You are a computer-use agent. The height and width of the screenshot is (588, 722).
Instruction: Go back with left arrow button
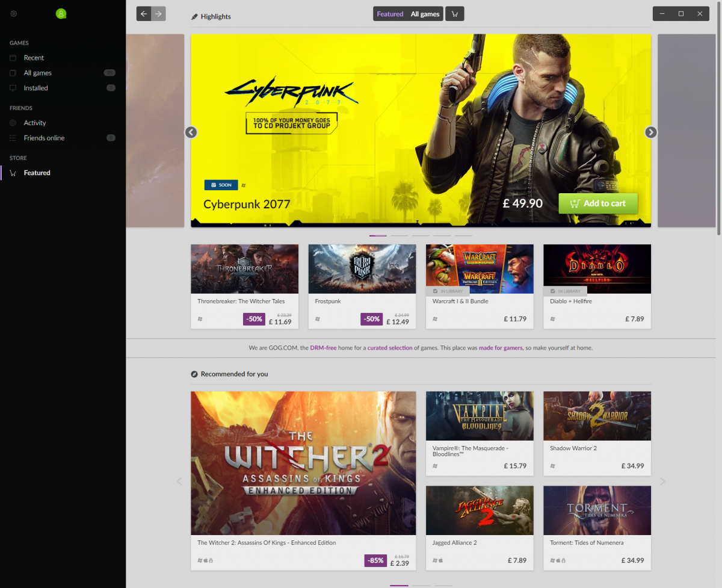pyautogui.click(x=144, y=14)
